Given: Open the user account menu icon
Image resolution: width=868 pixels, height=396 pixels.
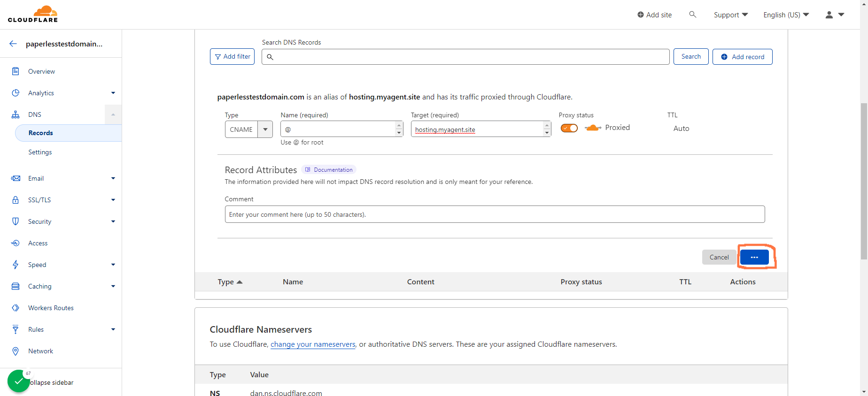Looking at the screenshot, I should click(x=835, y=15).
